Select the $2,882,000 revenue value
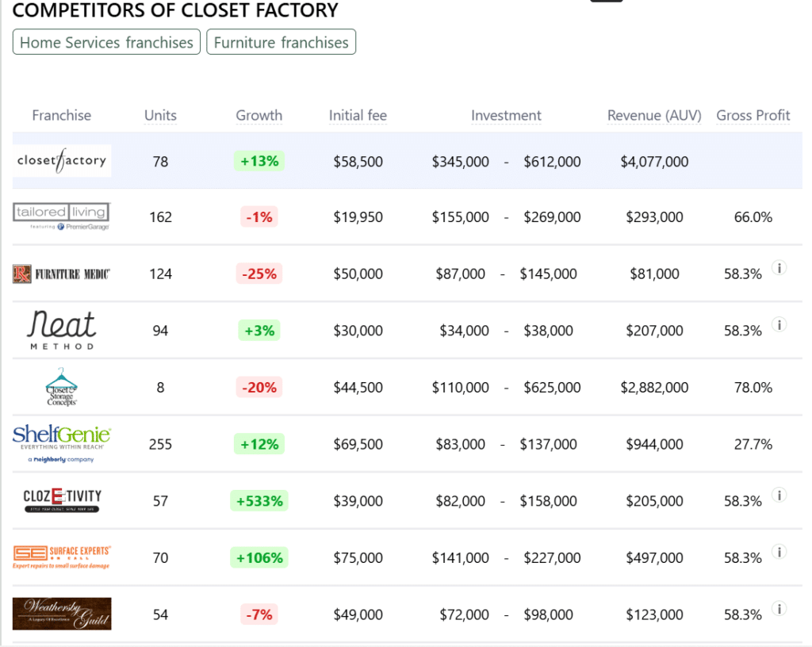 coord(654,387)
